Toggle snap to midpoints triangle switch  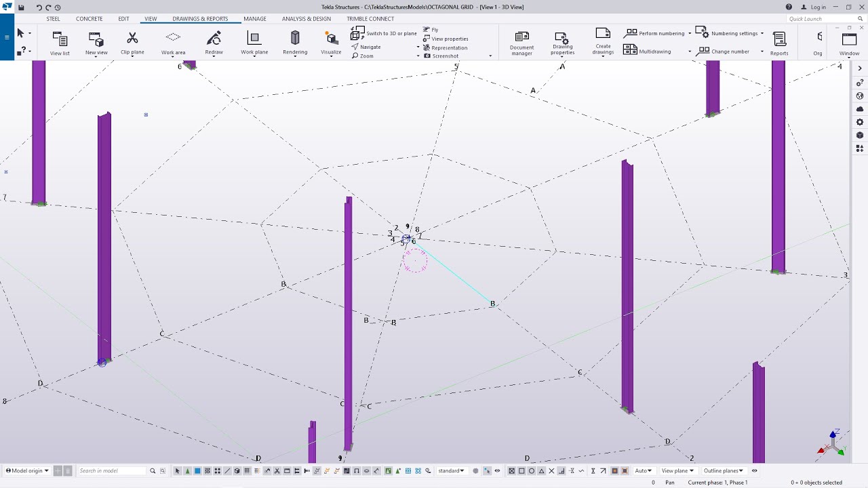point(541,471)
